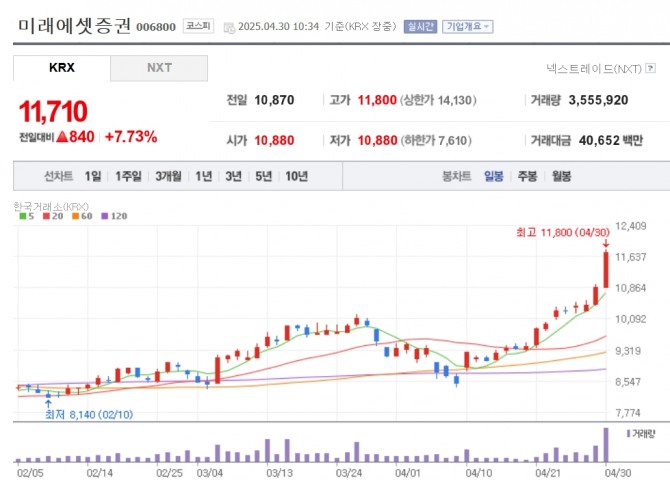Click the 거래량 volume legend icon
670x480 pixels.
click(627, 433)
